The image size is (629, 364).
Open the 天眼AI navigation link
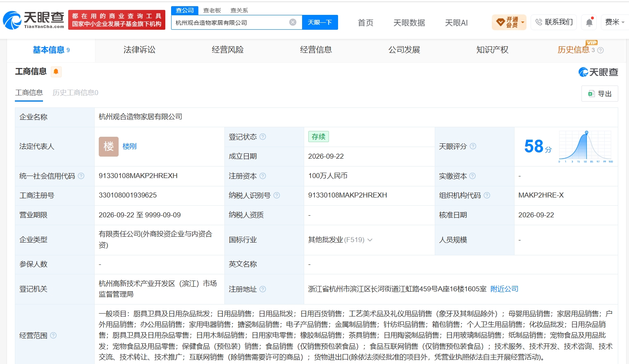pyautogui.click(x=456, y=23)
